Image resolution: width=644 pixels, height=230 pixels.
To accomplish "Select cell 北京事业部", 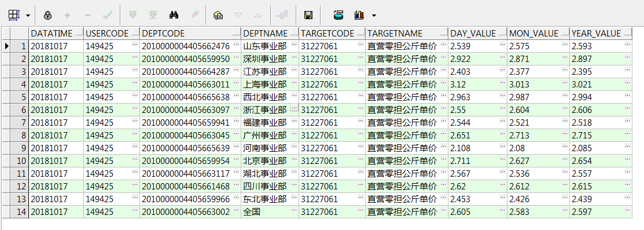I will click(x=270, y=161).
